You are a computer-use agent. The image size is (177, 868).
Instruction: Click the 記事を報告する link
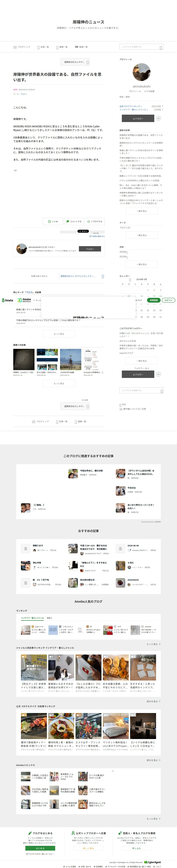[97, 236]
